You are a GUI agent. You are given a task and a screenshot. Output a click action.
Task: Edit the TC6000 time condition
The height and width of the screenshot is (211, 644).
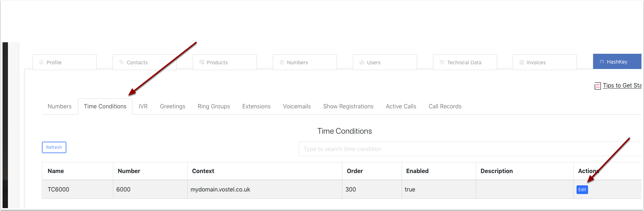[x=582, y=190]
